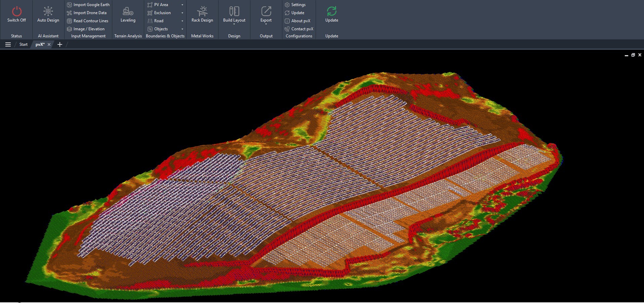Open the hamburger menu beside tabs

tap(8, 44)
